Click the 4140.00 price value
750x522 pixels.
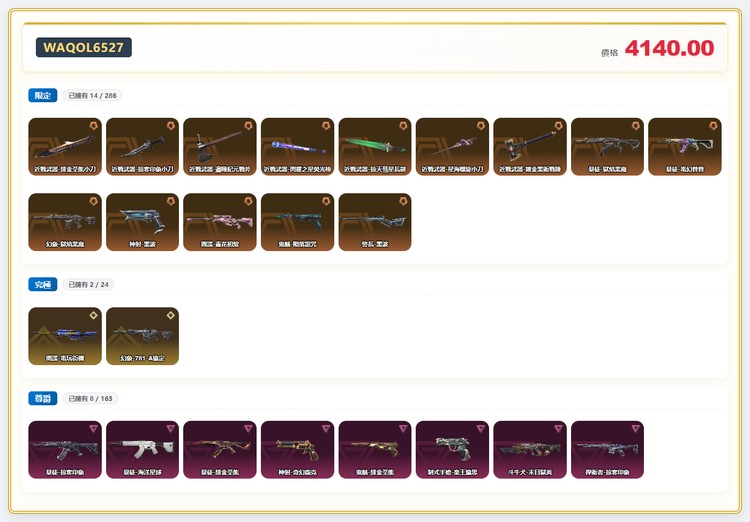click(x=669, y=48)
